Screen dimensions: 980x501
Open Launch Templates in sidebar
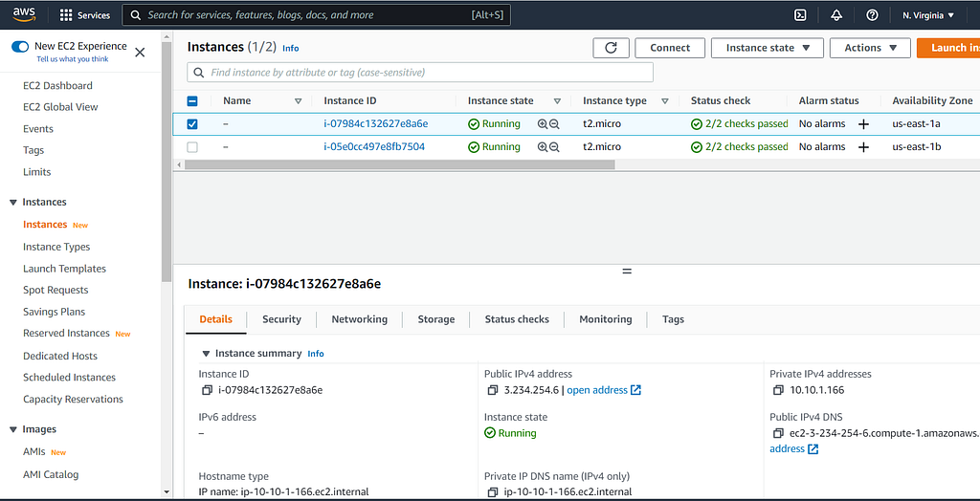coord(64,269)
